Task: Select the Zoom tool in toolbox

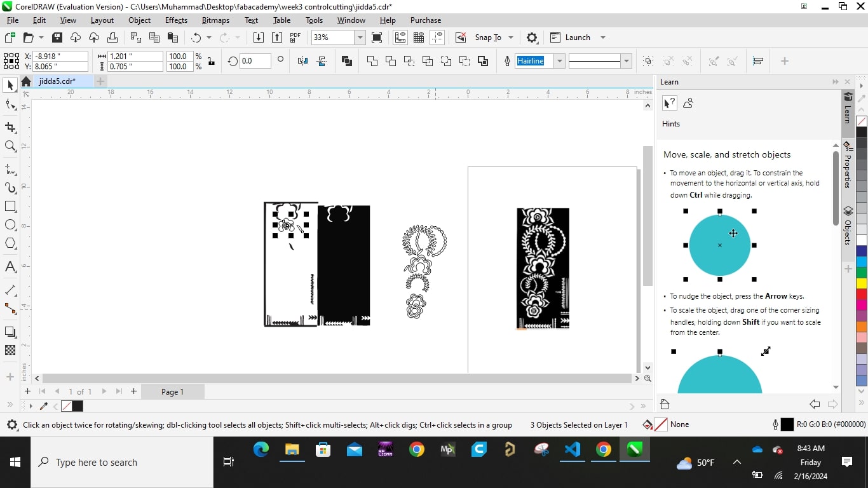Action: click(10, 147)
